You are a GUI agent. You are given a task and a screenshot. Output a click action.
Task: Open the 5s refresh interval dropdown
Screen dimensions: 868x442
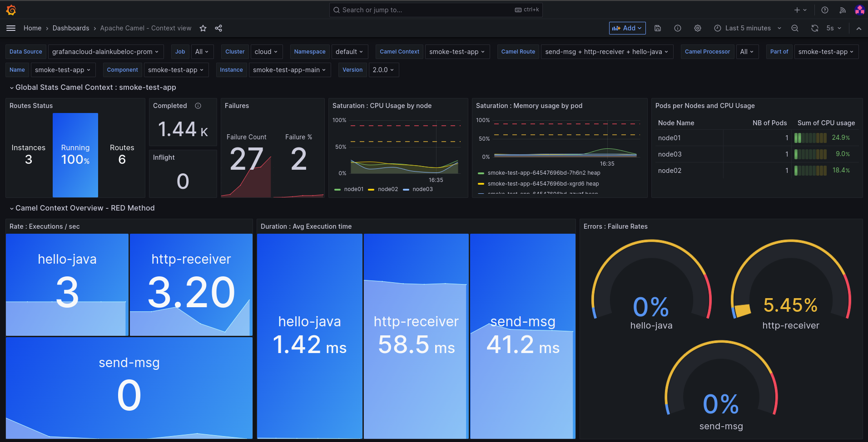point(834,28)
